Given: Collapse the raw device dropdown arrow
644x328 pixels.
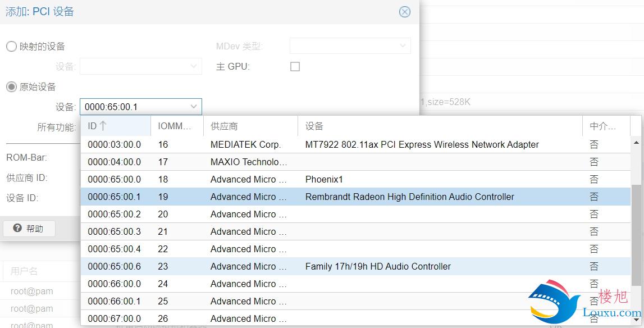Looking at the screenshot, I should 194,107.
